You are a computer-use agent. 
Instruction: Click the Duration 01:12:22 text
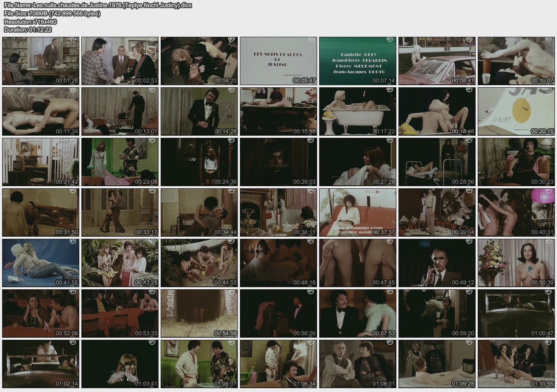(x=28, y=30)
